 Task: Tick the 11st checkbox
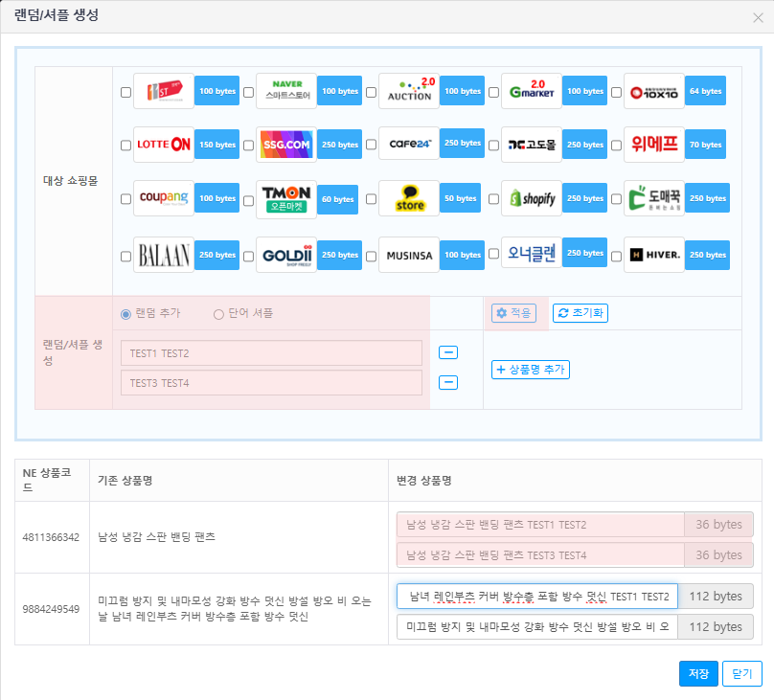pyautogui.click(x=125, y=92)
